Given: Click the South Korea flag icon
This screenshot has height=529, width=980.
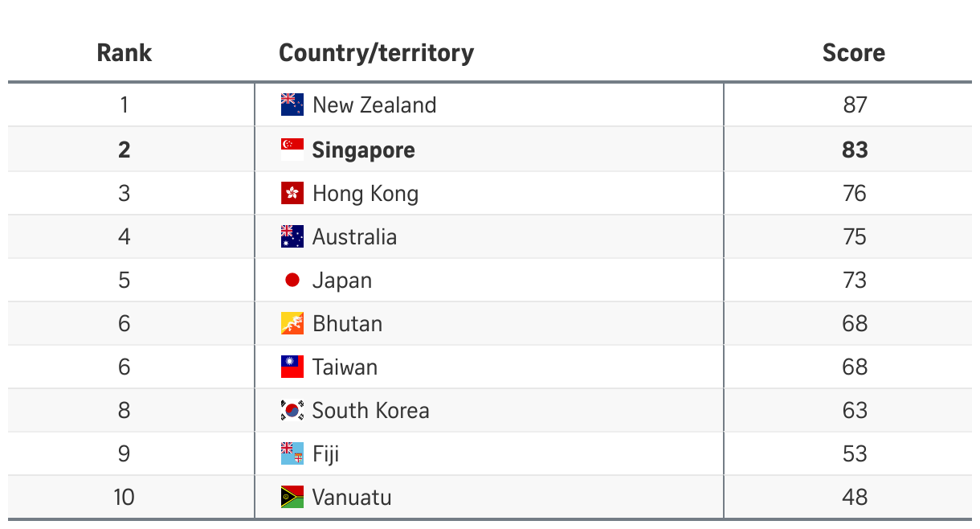Looking at the screenshot, I should tap(292, 410).
